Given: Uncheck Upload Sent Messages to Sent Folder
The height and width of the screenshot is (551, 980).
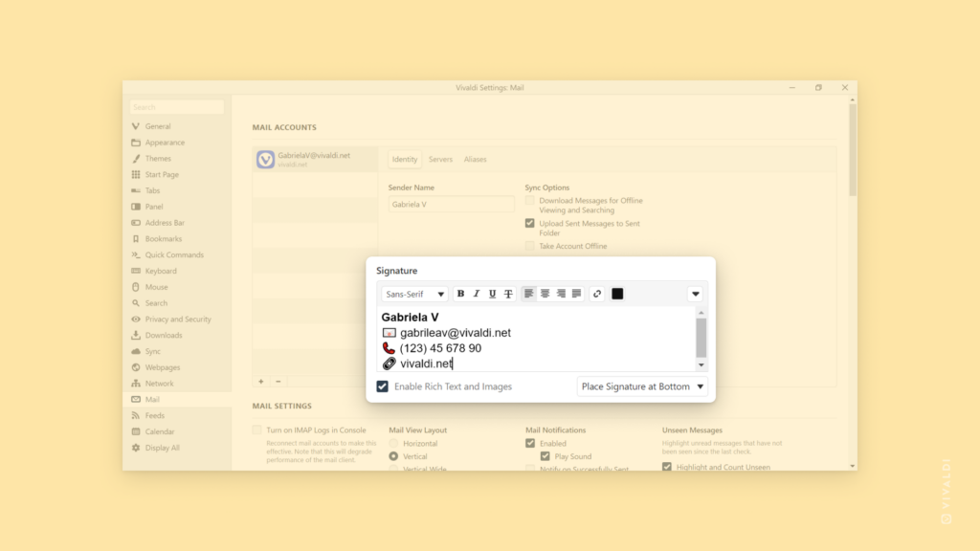Looking at the screenshot, I should click(x=530, y=223).
